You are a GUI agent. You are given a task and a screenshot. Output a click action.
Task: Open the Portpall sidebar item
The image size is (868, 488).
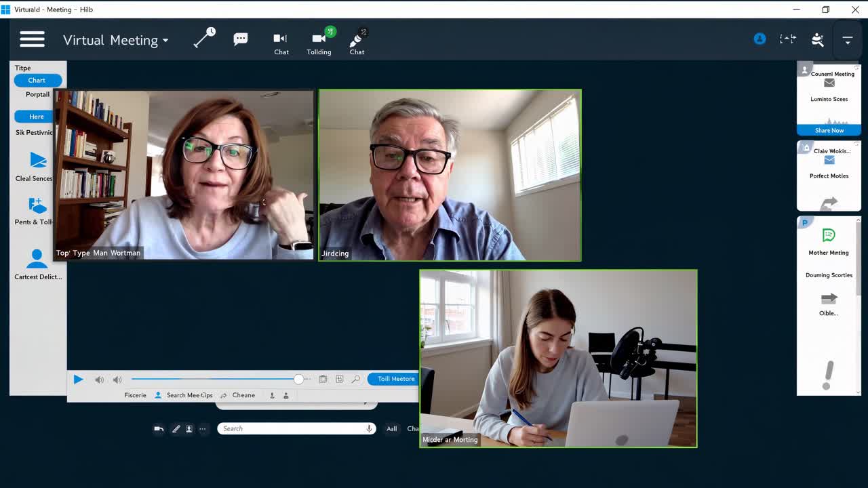click(37, 94)
